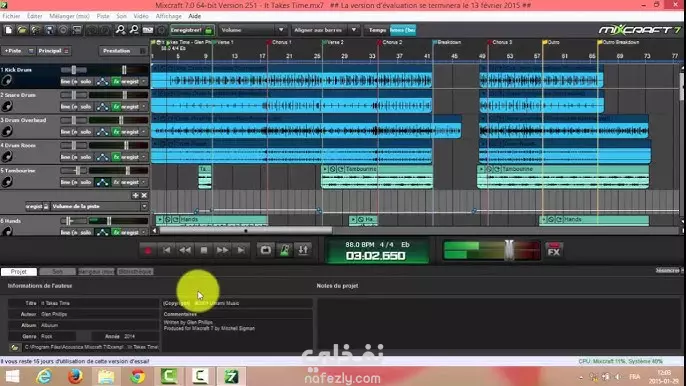Open arm dropdown arrow on Tambourine track
Image resolution: width=686 pixels, height=386 pixels.
[x=144, y=182]
